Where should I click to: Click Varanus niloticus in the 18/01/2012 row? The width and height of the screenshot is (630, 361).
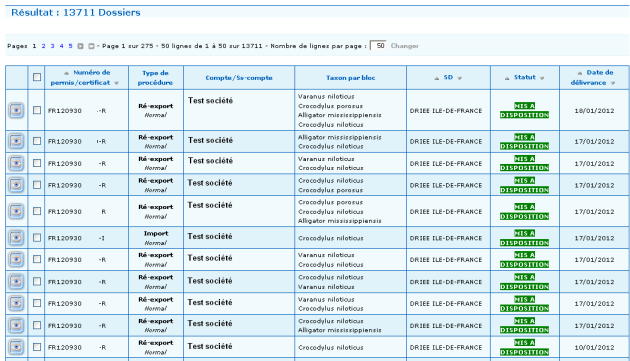[326, 96]
